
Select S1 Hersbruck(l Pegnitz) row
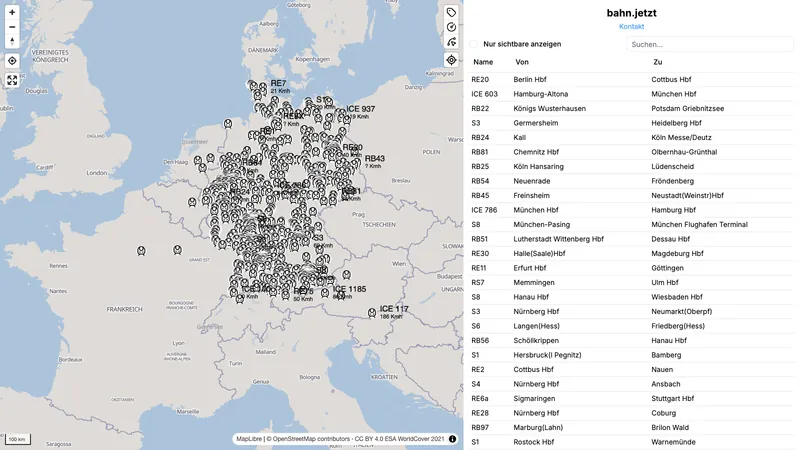point(631,355)
